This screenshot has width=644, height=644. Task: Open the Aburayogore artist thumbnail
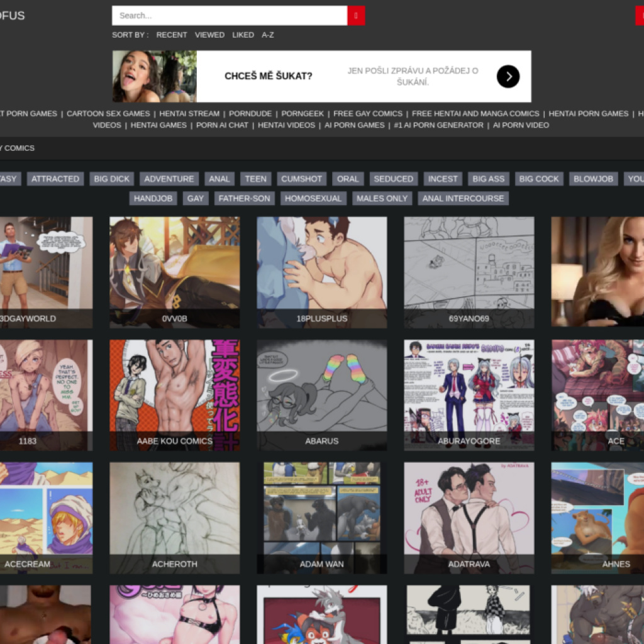(x=469, y=394)
